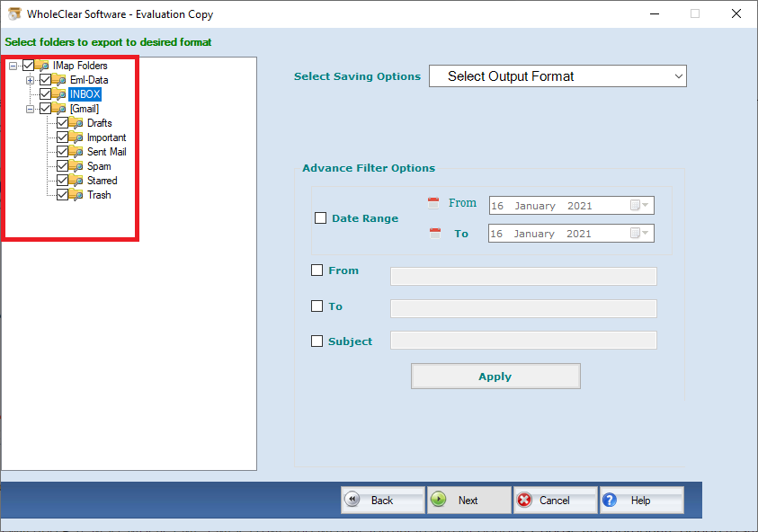Uncheck the Sent Mail folder checkbox
Image resolution: width=758 pixels, height=532 pixels.
pos(62,152)
